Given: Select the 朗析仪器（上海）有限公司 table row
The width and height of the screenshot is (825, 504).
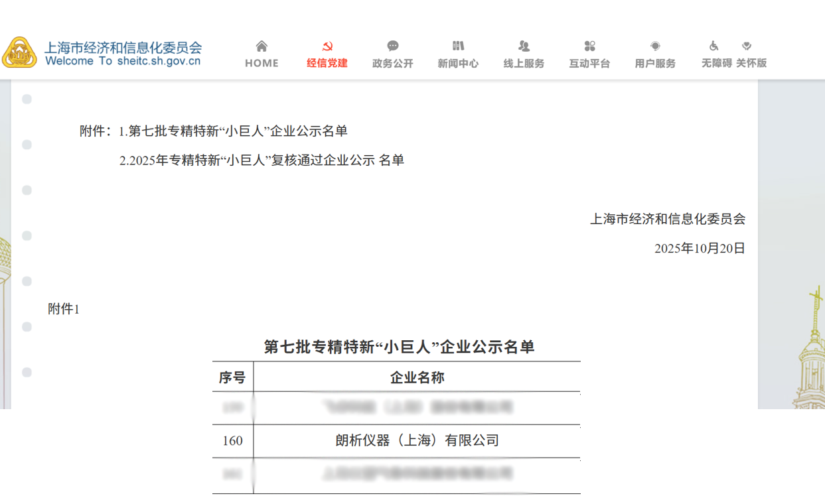Looking at the screenshot, I should coord(416,441).
